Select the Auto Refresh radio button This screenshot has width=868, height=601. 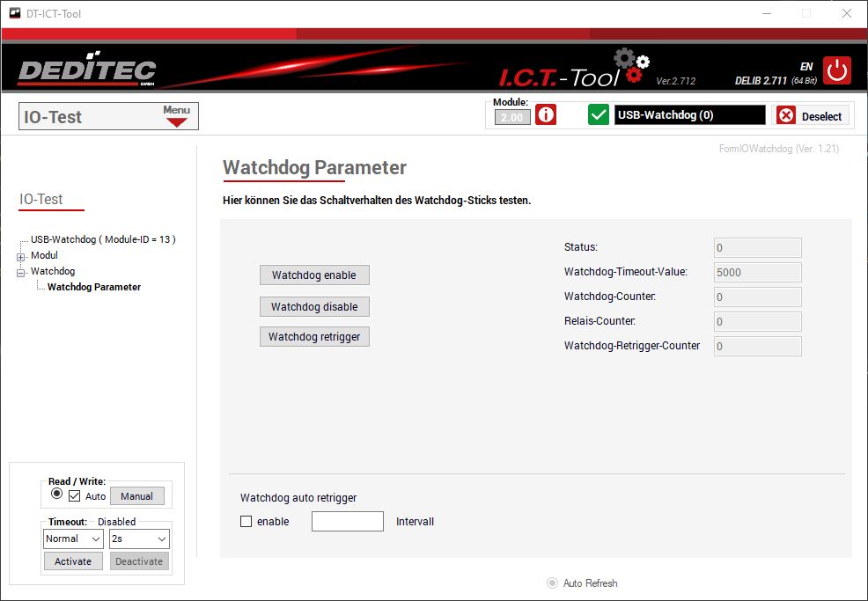tap(553, 583)
